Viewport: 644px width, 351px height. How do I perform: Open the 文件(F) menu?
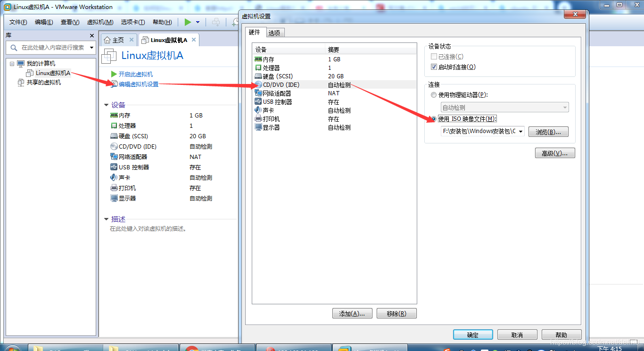coord(18,22)
